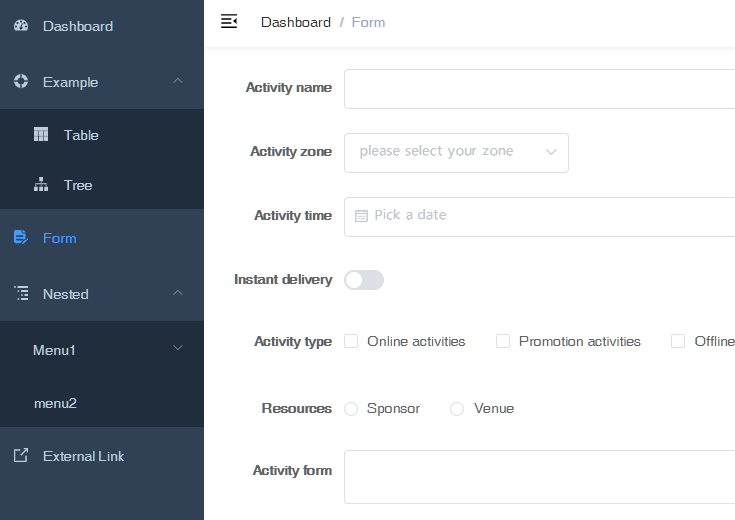Click the Nested list icon
735x520 pixels.
tap(21, 293)
